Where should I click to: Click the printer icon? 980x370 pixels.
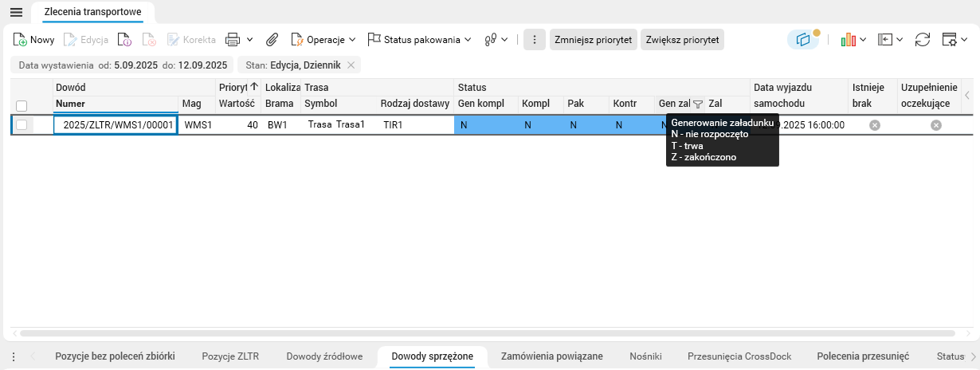pyautogui.click(x=233, y=39)
